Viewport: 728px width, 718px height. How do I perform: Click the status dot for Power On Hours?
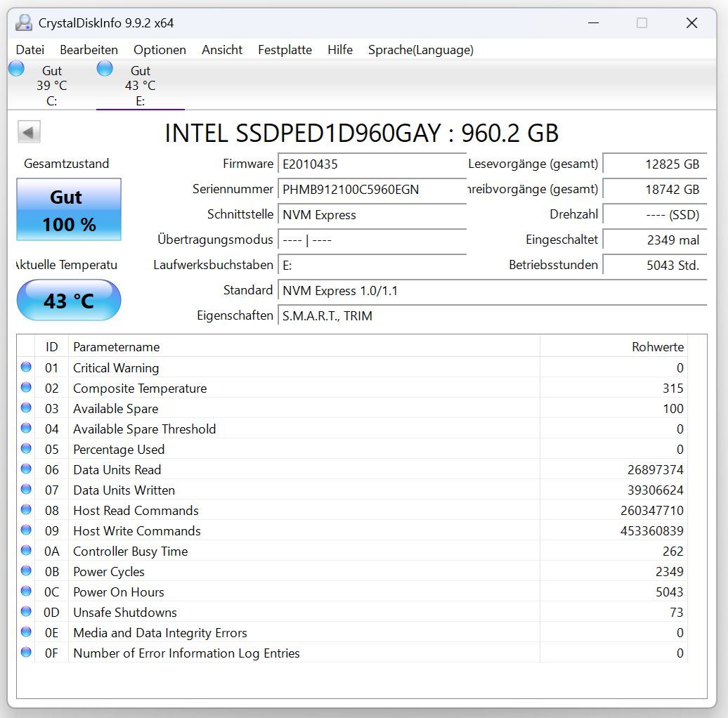tap(26, 592)
